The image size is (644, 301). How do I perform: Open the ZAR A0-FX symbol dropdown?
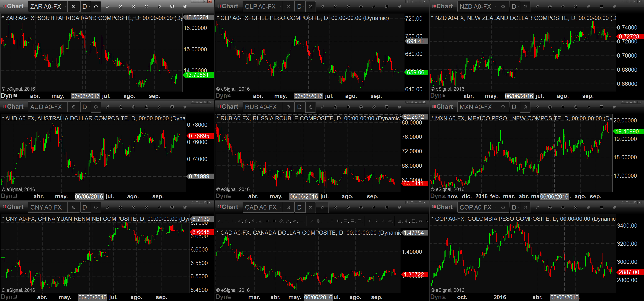(48, 6)
